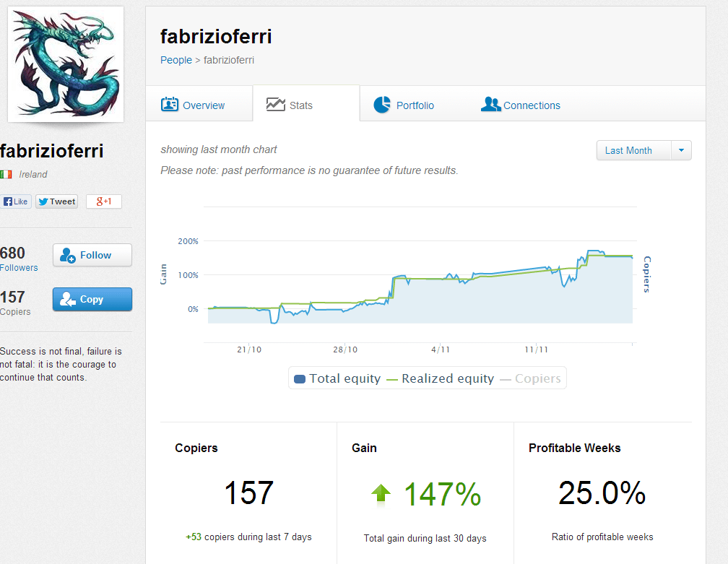728x564 pixels.
Task: Follow fabrizioferri with the Follow button
Action: pyautogui.click(x=92, y=255)
